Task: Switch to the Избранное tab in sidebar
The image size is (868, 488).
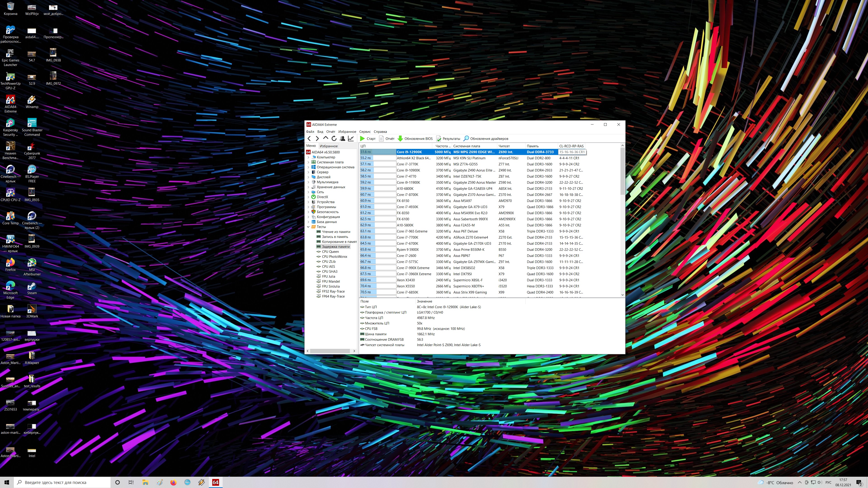Action: coord(328,146)
